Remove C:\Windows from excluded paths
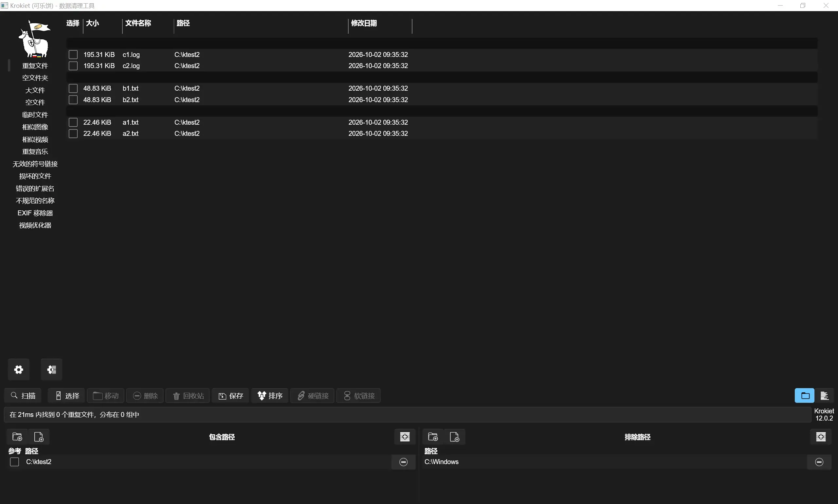 click(819, 462)
